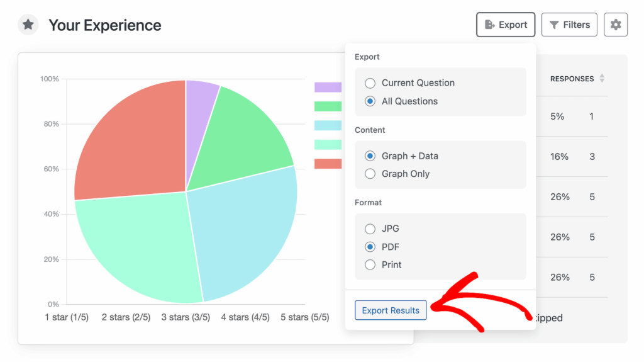Open the Filters dropdown
The width and height of the screenshot is (644, 362).
[569, 25]
